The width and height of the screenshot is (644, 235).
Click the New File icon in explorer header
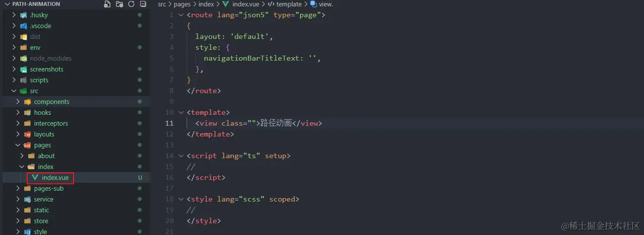[x=108, y=4]
